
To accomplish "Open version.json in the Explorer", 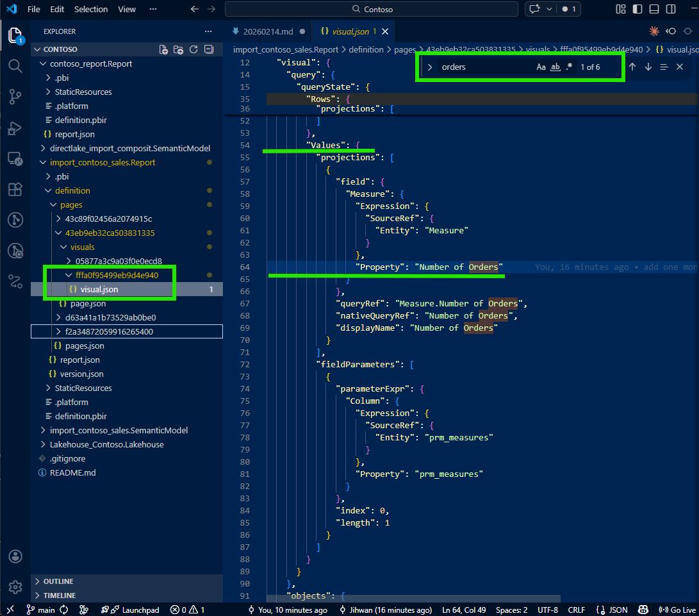I will [81, 374].
